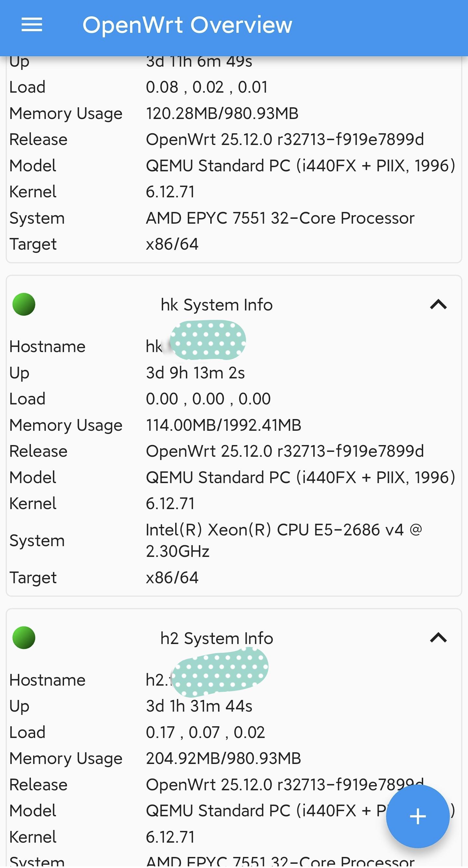Viewport: 468px width, 868px height.
Task: Click load value 0.17, 0.07, 0.02
Action: pos(205,732)
